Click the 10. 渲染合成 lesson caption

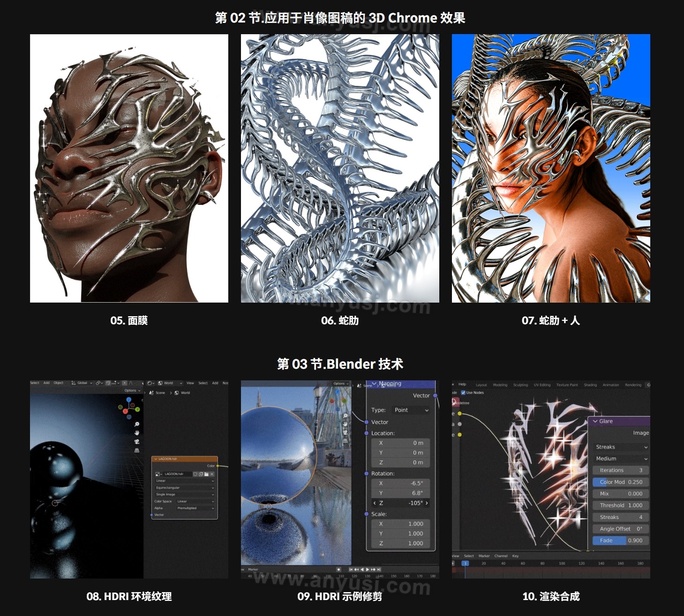click(551, 596)
